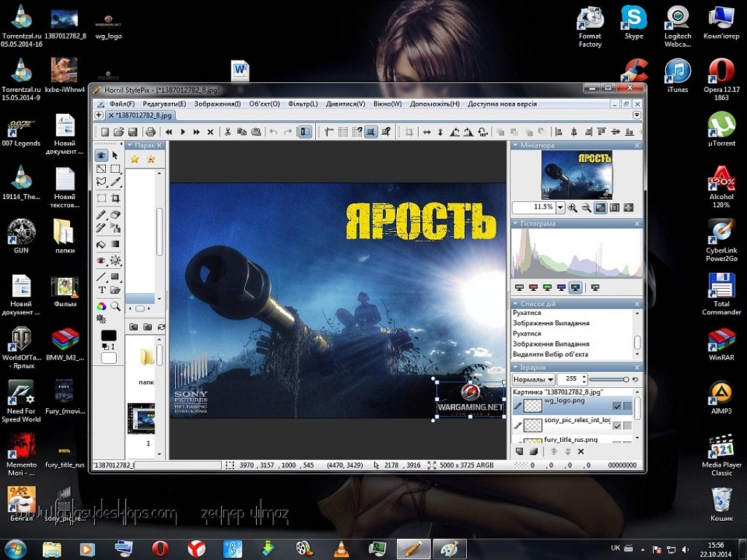The height and width of the screenshot is (560, 747).
Task: Select first 'Зображення Випадання' action entry
Action: coord(551,323)
